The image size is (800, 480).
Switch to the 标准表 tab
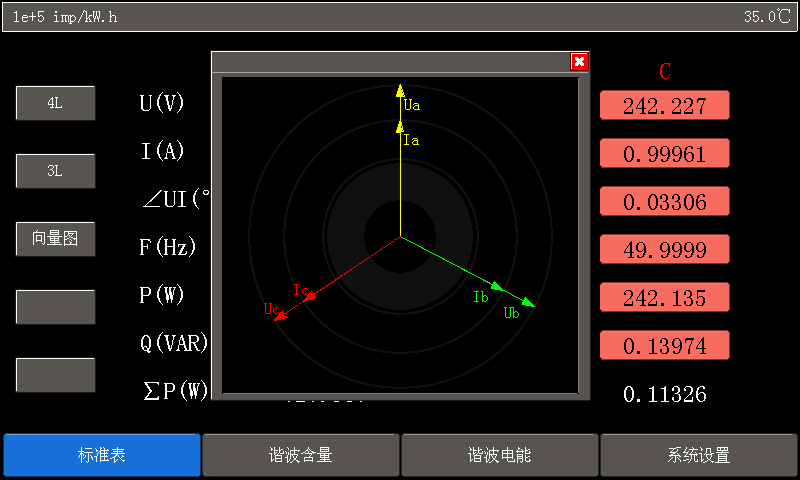point(101,455)
